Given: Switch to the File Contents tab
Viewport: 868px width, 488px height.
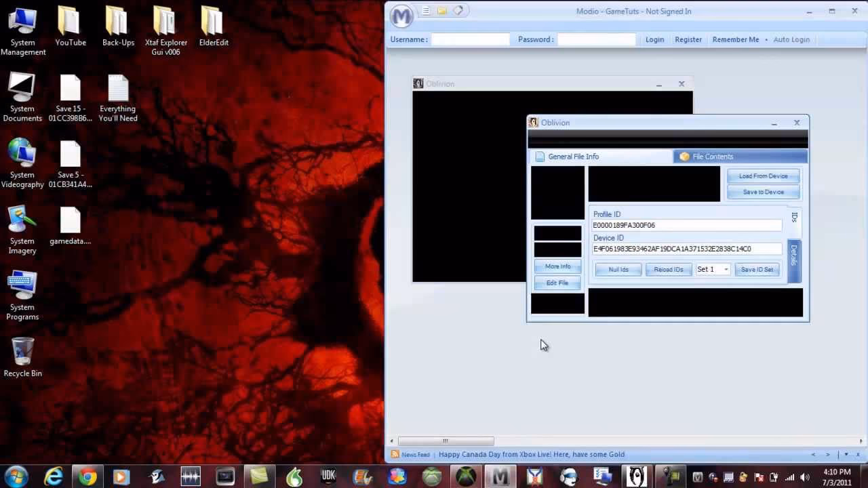Looking at the screenshot, I should [x=741, y=157].
